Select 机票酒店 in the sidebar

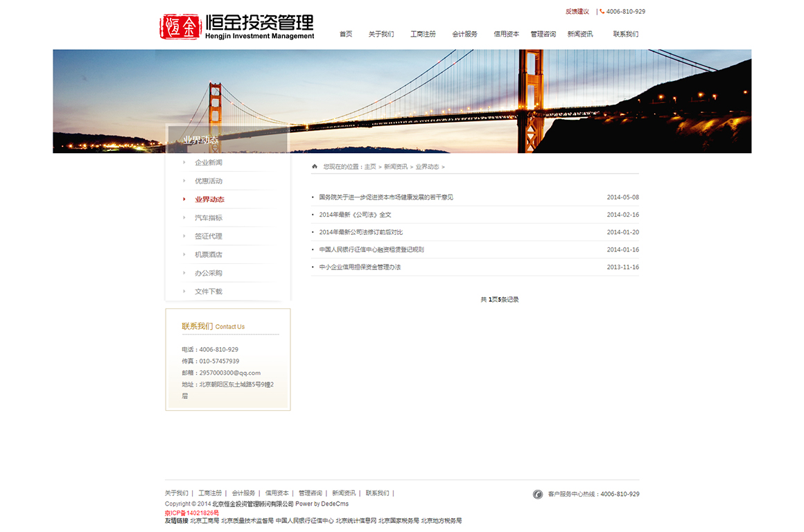point(208,255)
